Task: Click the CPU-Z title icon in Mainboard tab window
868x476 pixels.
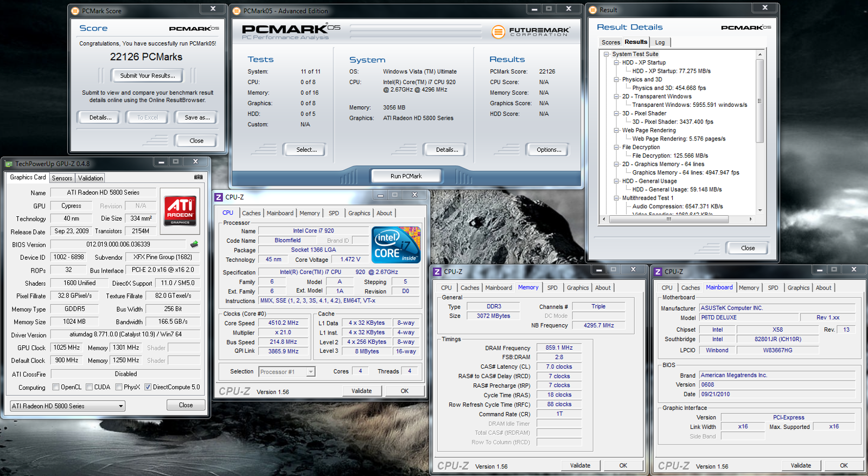Action: [x=658, y=272]
